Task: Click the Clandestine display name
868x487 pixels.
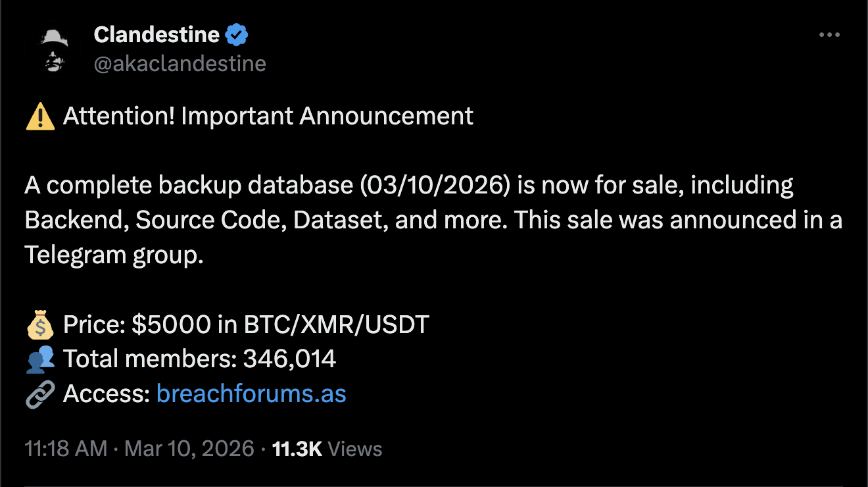Action: [x=157, y=35]
